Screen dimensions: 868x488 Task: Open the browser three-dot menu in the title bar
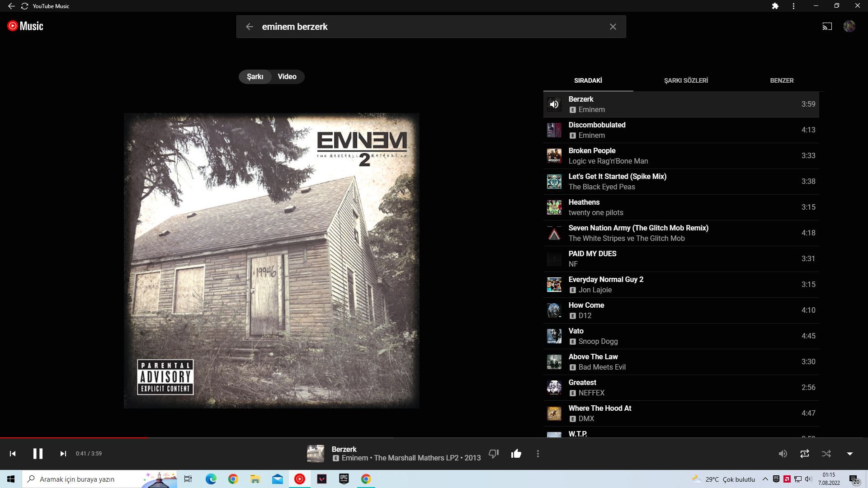click(x=793, y=6)
